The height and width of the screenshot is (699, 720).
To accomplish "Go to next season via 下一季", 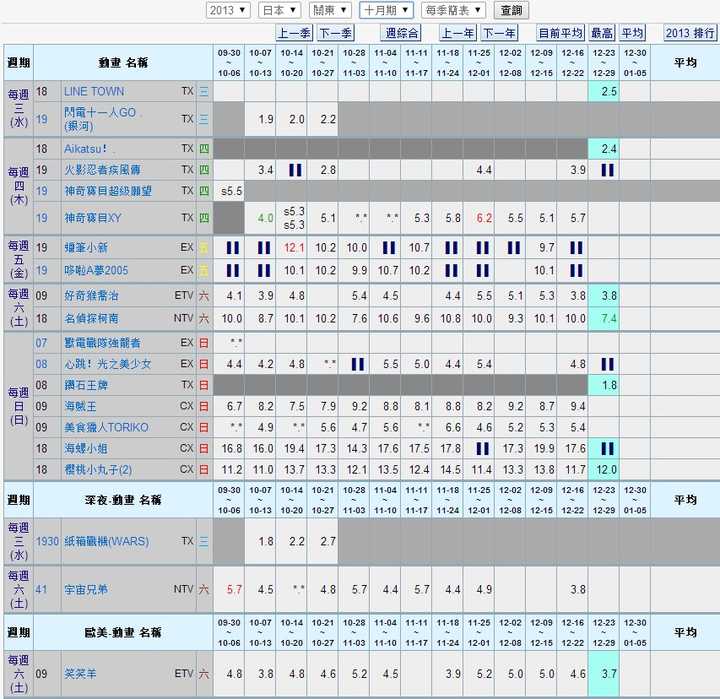I will tap(335, 33).
